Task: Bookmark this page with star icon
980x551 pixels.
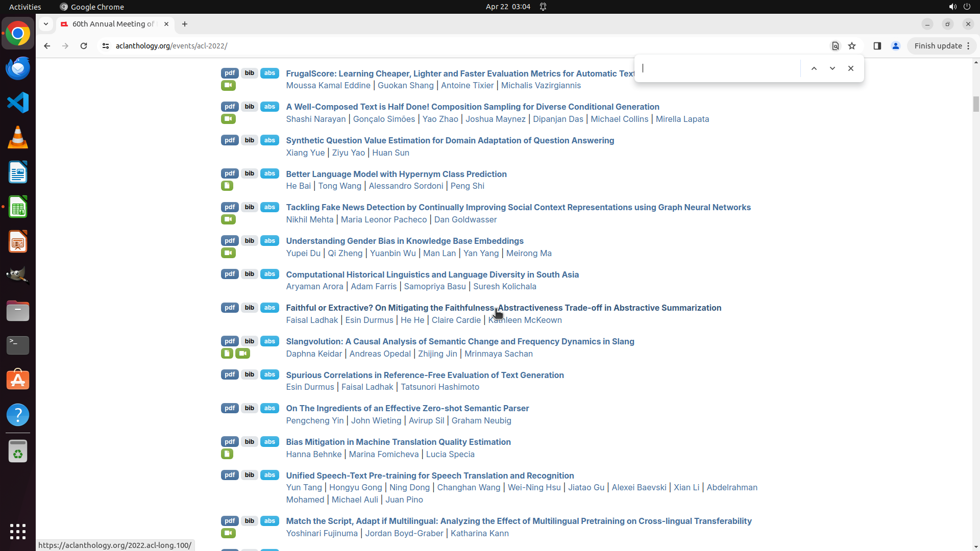Action: 852,46
